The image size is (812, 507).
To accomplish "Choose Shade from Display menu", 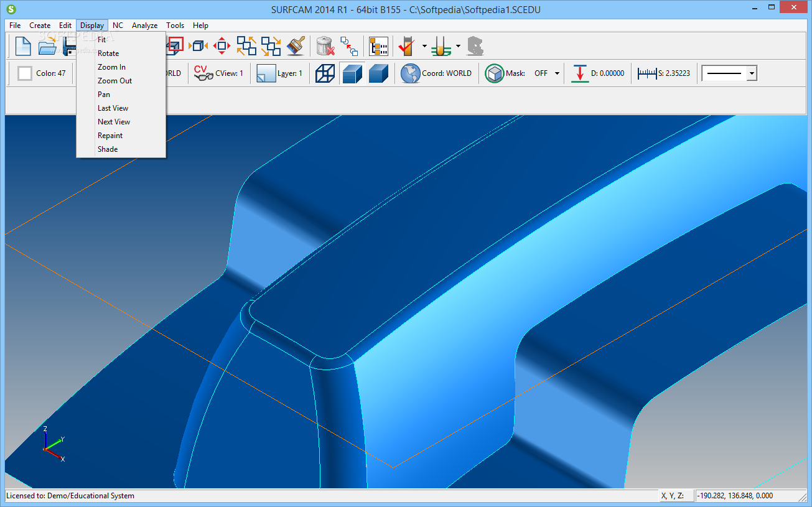I will click(x=121, y=149).
